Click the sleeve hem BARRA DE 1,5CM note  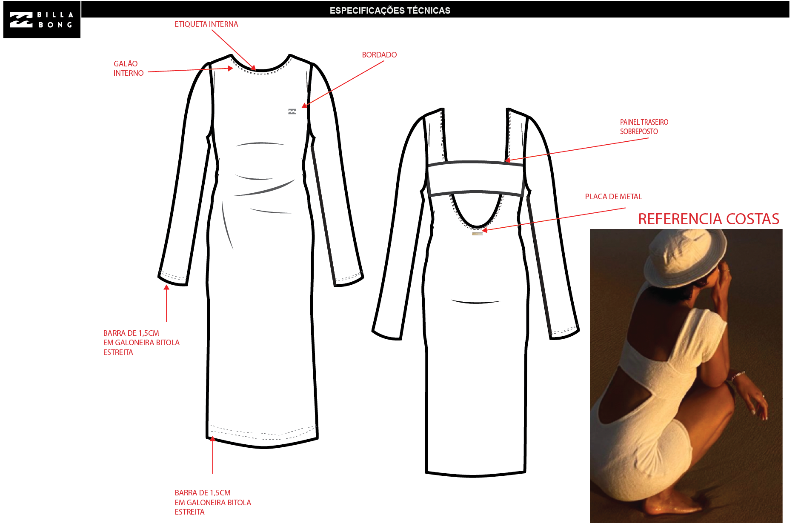tap(141, 343)
